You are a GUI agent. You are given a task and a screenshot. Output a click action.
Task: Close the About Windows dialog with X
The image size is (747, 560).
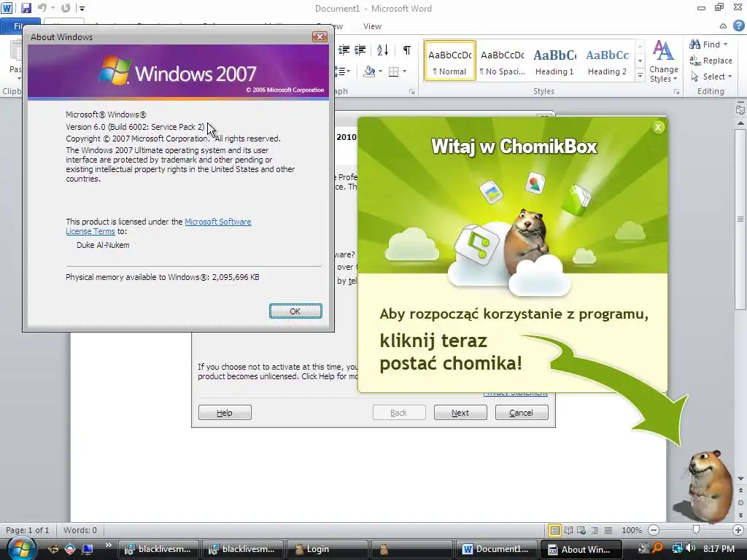click(320, 36)
